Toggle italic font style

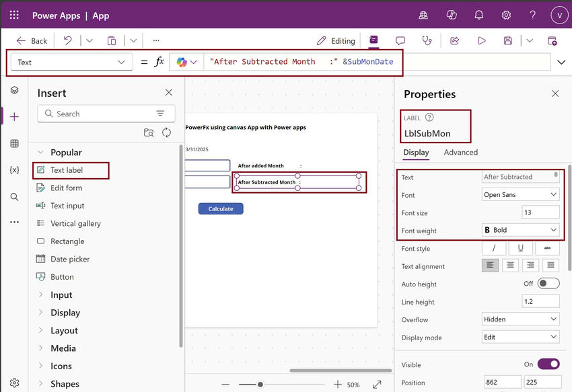(x=494, y=248)
